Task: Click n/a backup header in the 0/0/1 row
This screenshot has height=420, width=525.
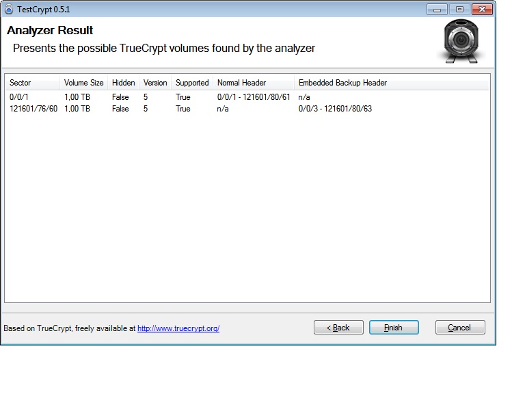Action: tap(304, 97)
